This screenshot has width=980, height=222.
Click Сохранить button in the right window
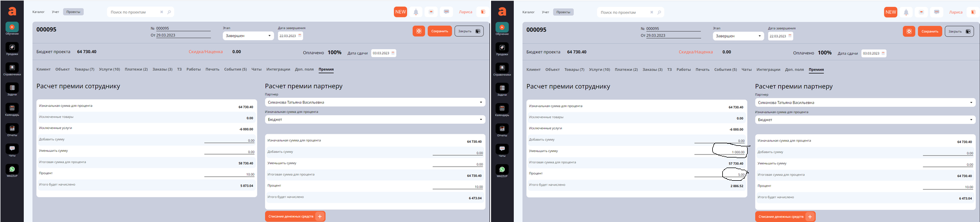[929, 31]
